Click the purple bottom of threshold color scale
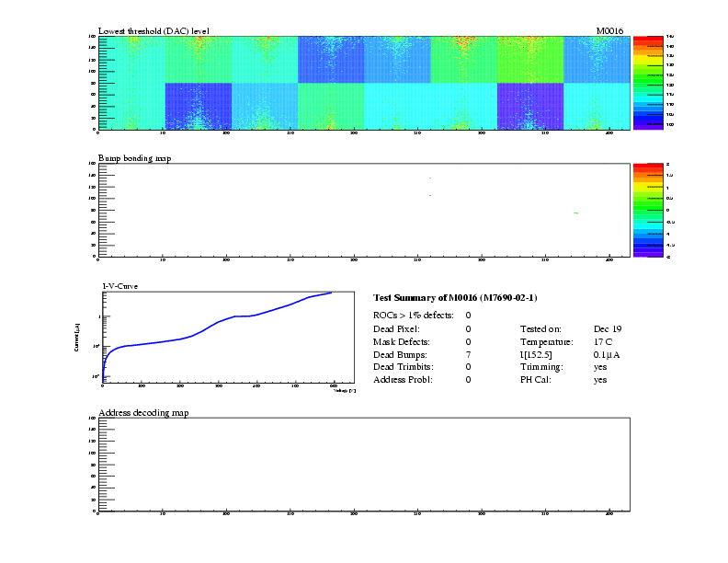This screenshot has width=728, height=563. [648, 125]
